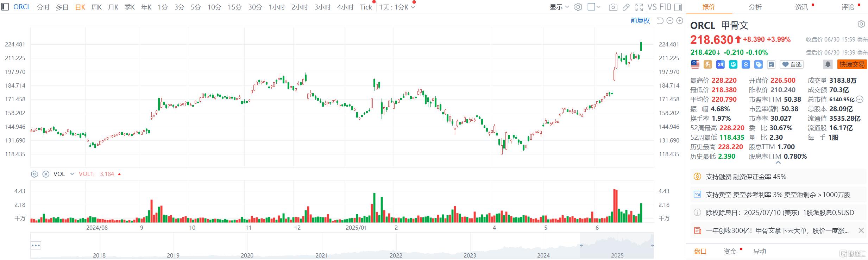Open the Tick chart view

(x=366, y=7)
